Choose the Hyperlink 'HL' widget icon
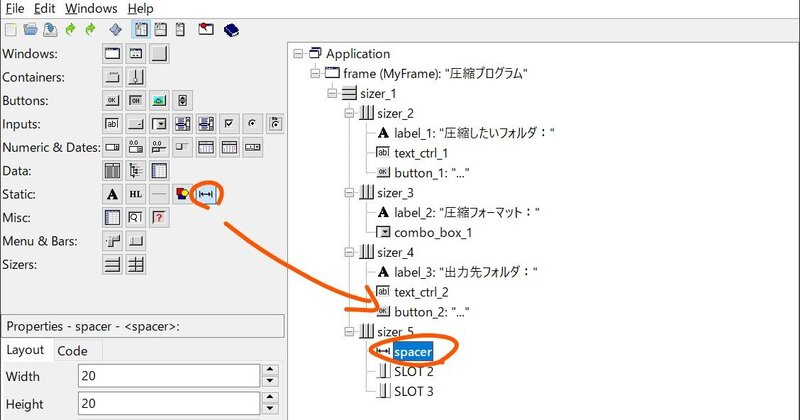This screenshot has width=800, height=420. tap(136, 193)
